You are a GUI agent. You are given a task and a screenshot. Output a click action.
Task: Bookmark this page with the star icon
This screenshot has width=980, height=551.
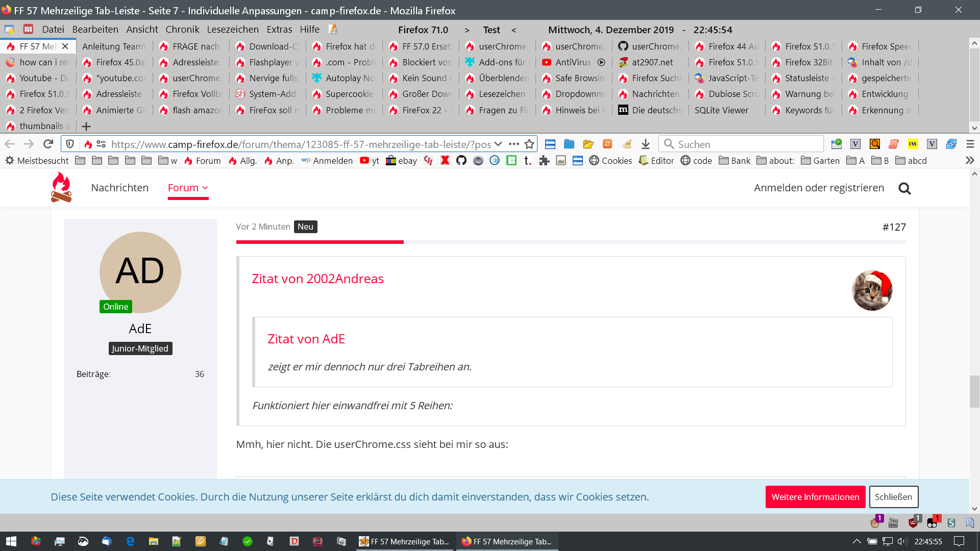tap(529, 144)
